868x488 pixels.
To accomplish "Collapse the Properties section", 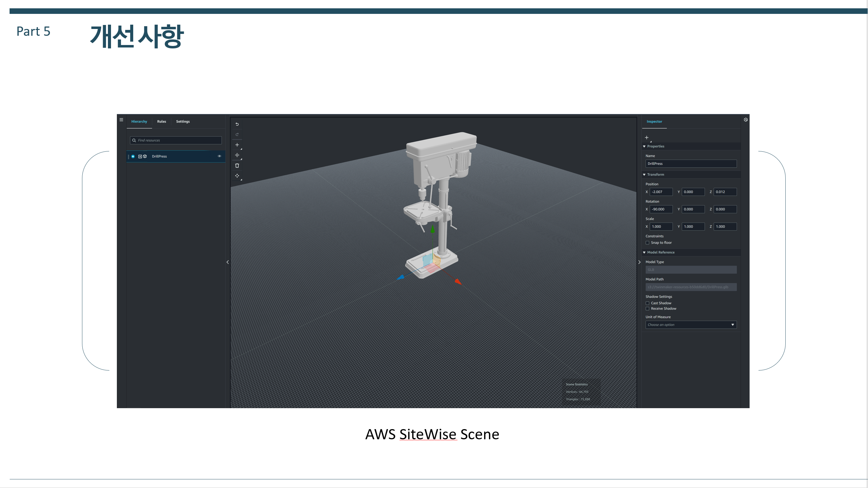I will coord(644,146).
